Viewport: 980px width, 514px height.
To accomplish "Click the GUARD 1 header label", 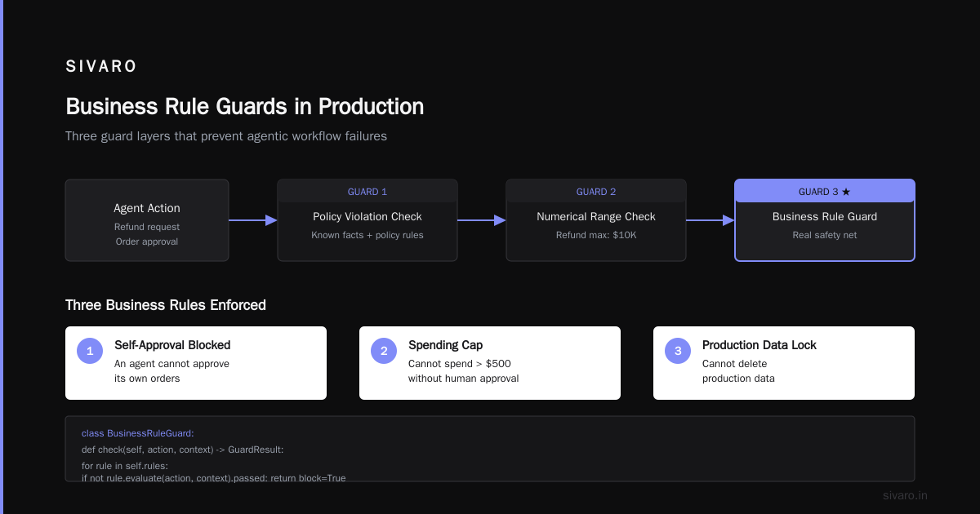I will [367, 192].
